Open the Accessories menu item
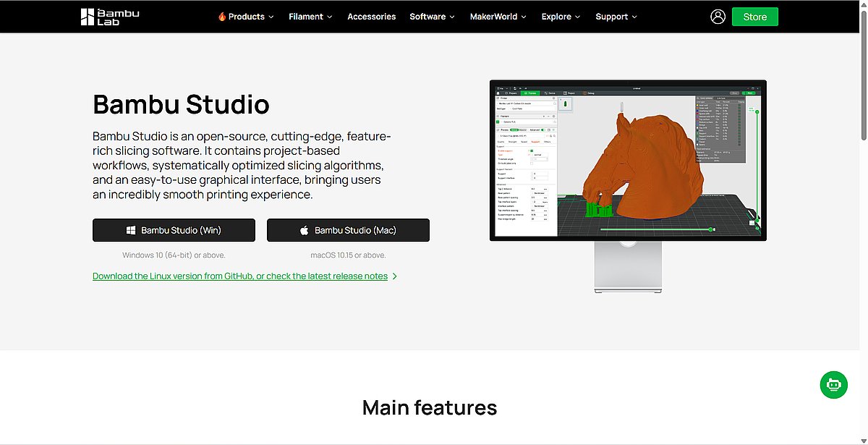The image size is (868, 445). coord(371,17)
